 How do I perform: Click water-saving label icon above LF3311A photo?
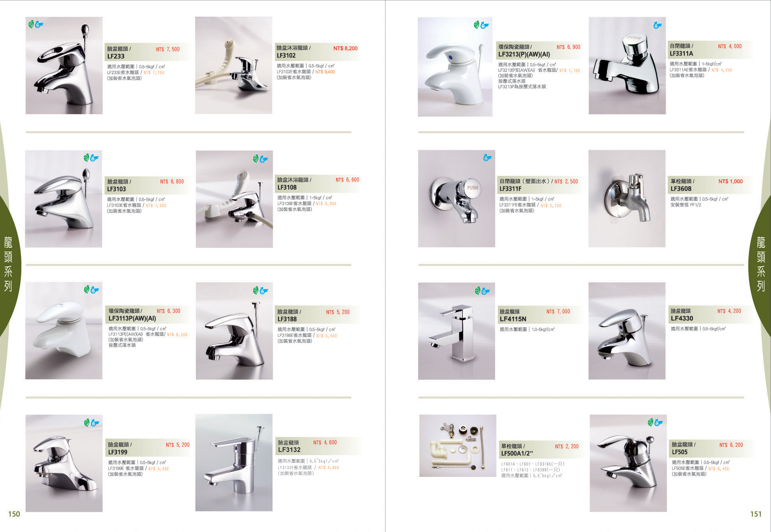coord(657,25)
